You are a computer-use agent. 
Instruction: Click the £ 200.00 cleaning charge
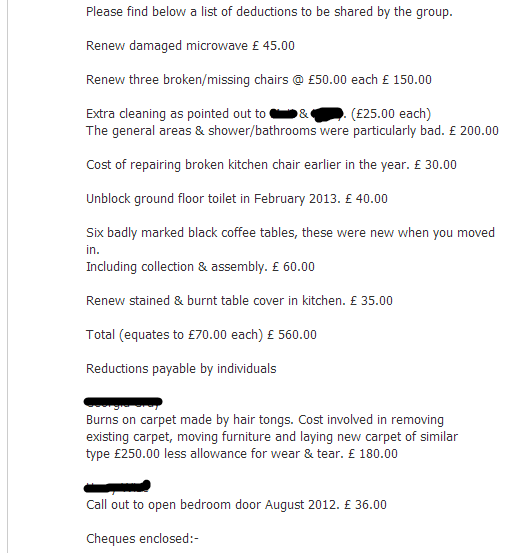point(474,131)
